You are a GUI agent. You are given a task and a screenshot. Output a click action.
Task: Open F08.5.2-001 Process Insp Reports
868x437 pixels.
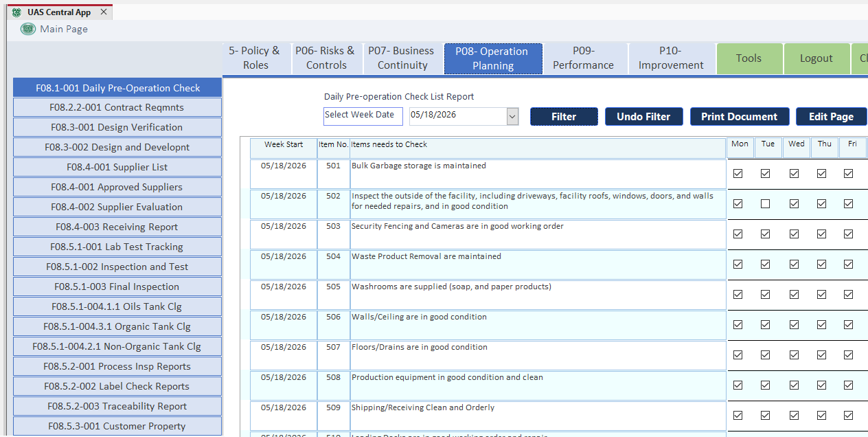[117, 366]
